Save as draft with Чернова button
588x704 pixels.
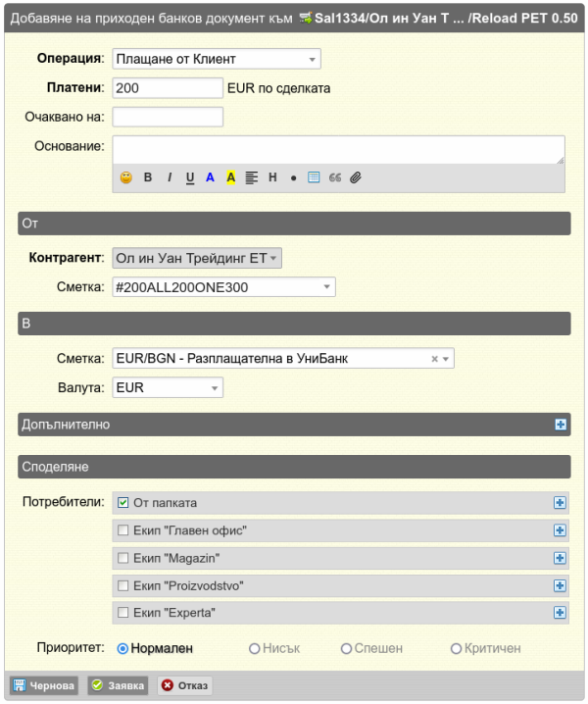44,685
